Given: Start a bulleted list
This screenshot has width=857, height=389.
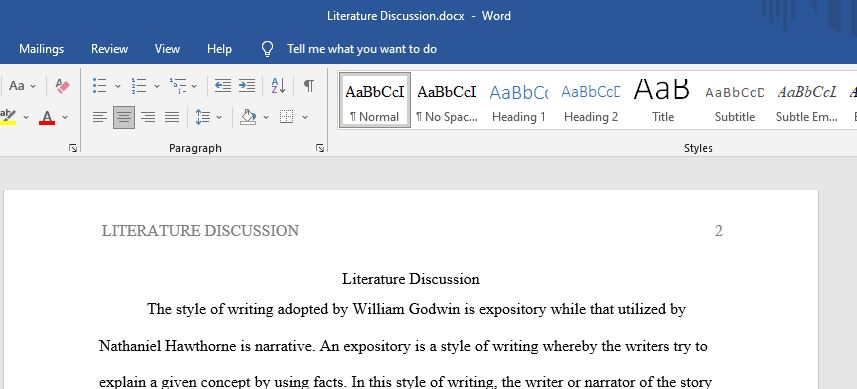Looking at the screenshot, I should 99,86.
